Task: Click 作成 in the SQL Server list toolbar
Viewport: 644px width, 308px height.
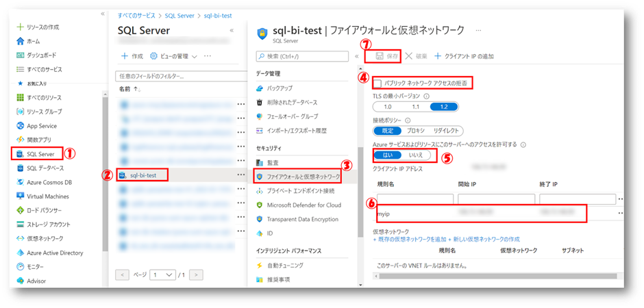Action: [x=132, y=56]
